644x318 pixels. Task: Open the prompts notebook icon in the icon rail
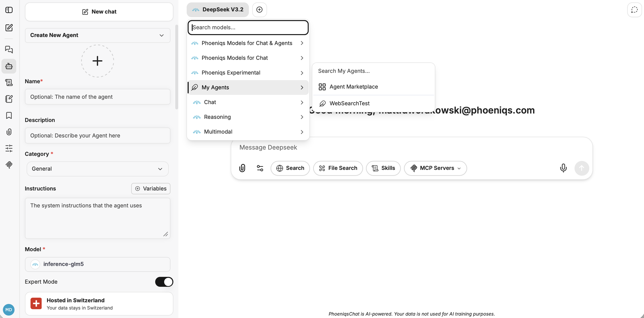(x=9, y=99)
